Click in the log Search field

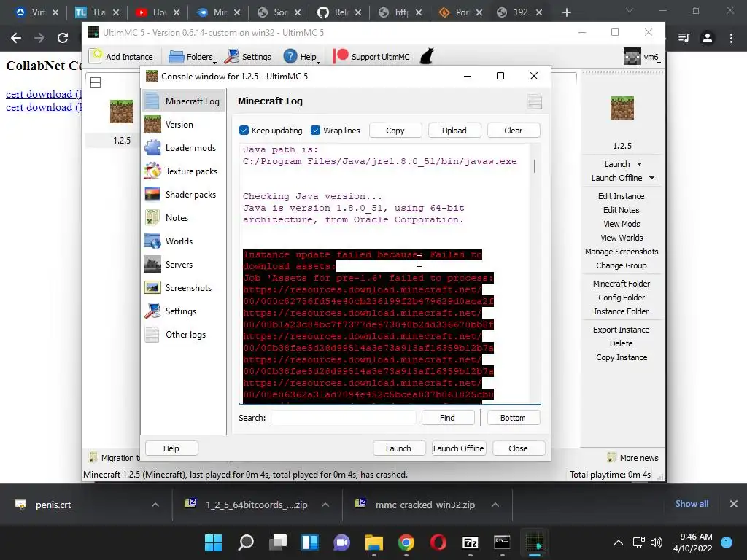click(x=343, y=418)
